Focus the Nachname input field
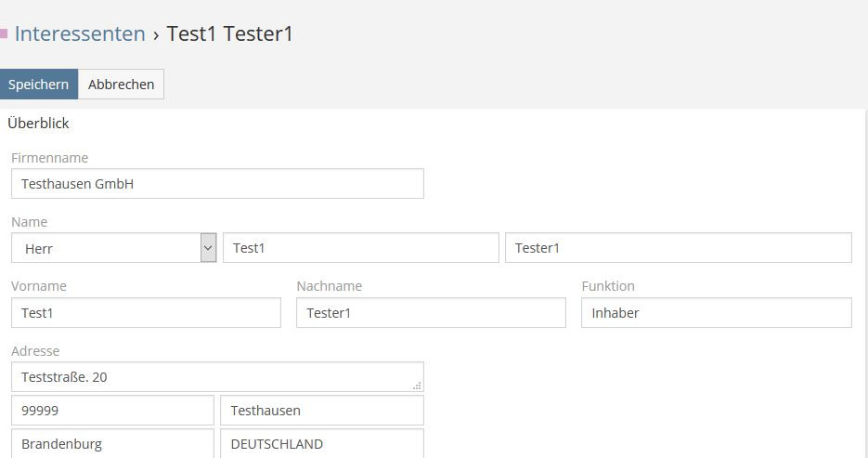 [x=431, y=313]
